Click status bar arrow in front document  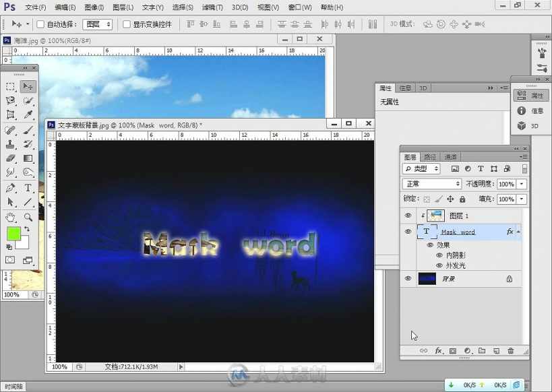(181, 366)
